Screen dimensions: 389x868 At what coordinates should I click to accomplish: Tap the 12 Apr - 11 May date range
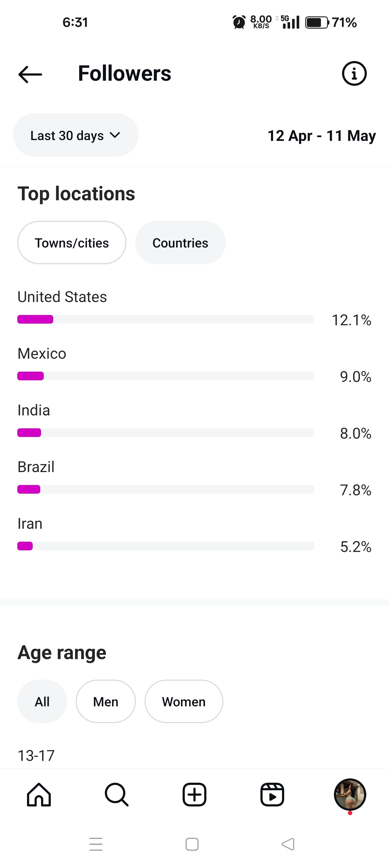pos(321,136)
